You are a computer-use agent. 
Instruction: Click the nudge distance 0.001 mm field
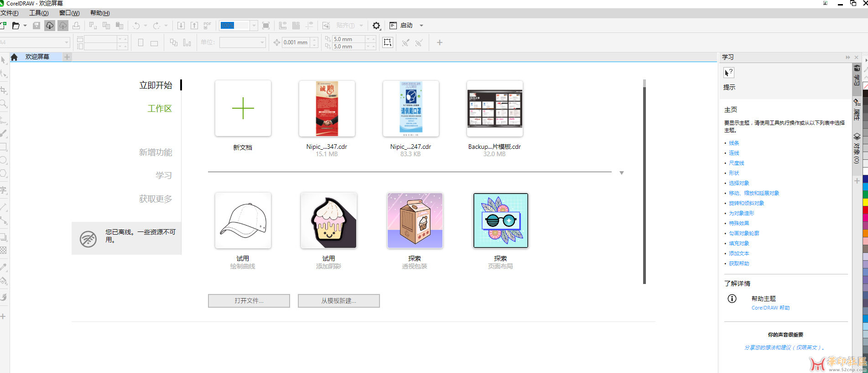(296, 42)
